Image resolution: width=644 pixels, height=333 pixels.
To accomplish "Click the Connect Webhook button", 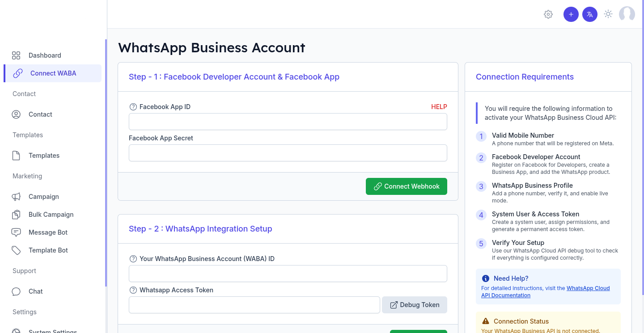I will [x=407, y=186].
